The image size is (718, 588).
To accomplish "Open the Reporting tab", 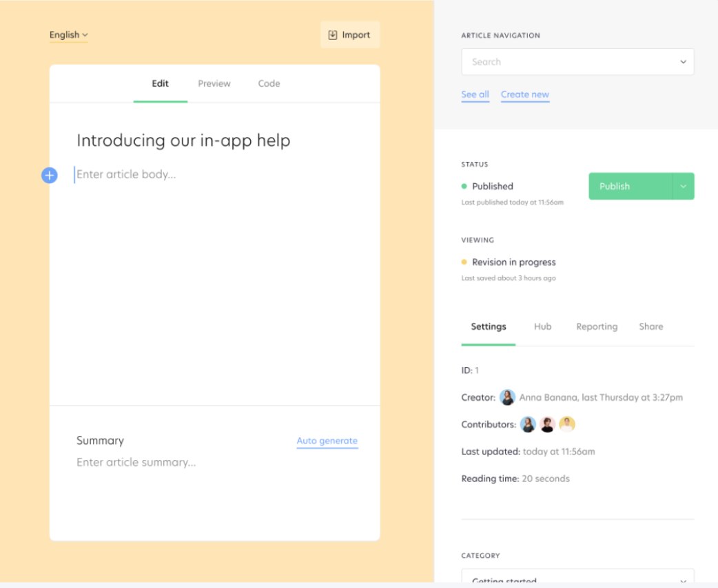I will tap(597, 327).
